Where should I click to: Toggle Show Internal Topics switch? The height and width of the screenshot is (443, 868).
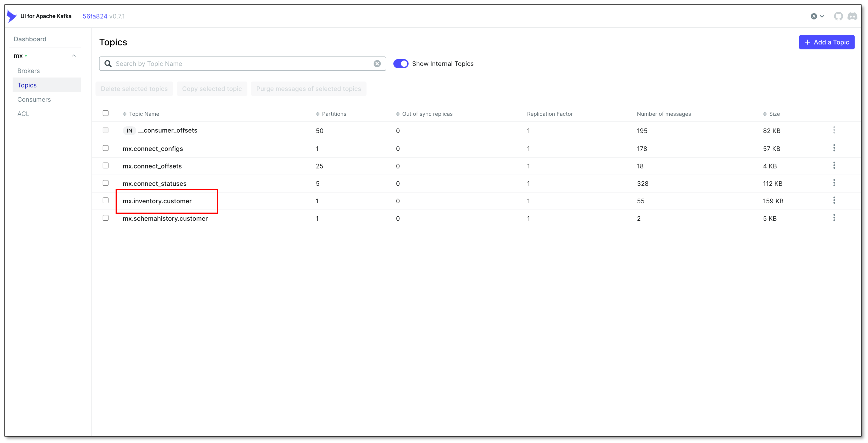[401, 64]
